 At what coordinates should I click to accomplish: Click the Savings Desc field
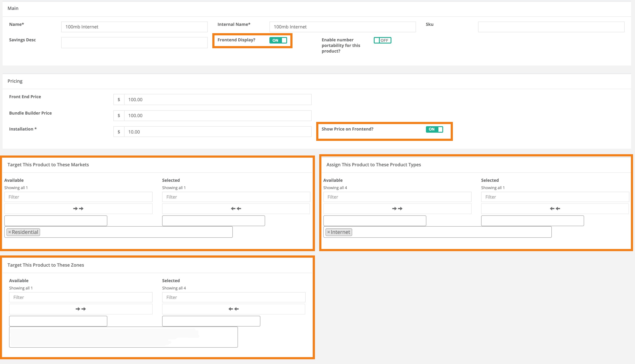click(134, 42)
